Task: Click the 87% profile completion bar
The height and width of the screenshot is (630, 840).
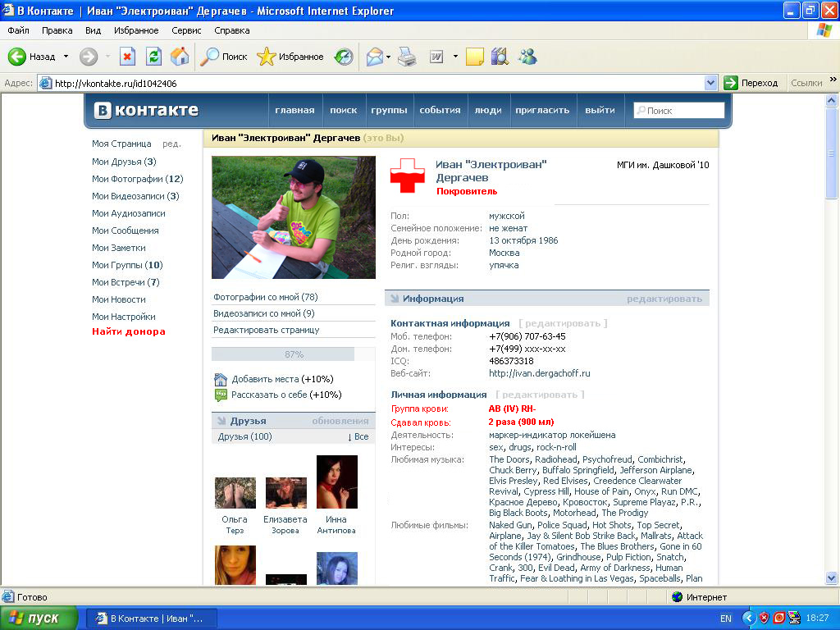Action: [x=294, y=354]
